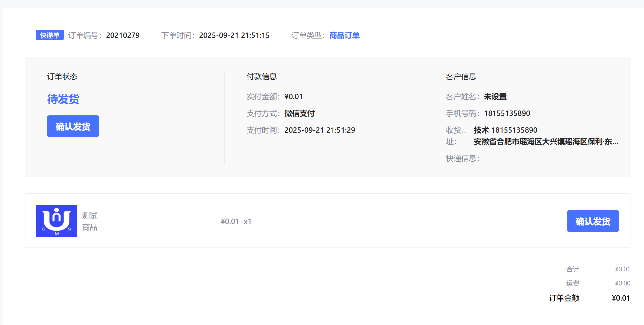The width and height of the screenshot is (644, 325).
Task: Click the 快递单 blue tag badge
Action: pos(50,35)
